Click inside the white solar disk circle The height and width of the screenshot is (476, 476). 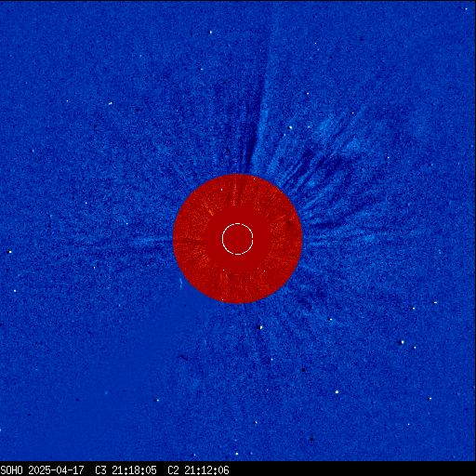[x=238, y=239]
